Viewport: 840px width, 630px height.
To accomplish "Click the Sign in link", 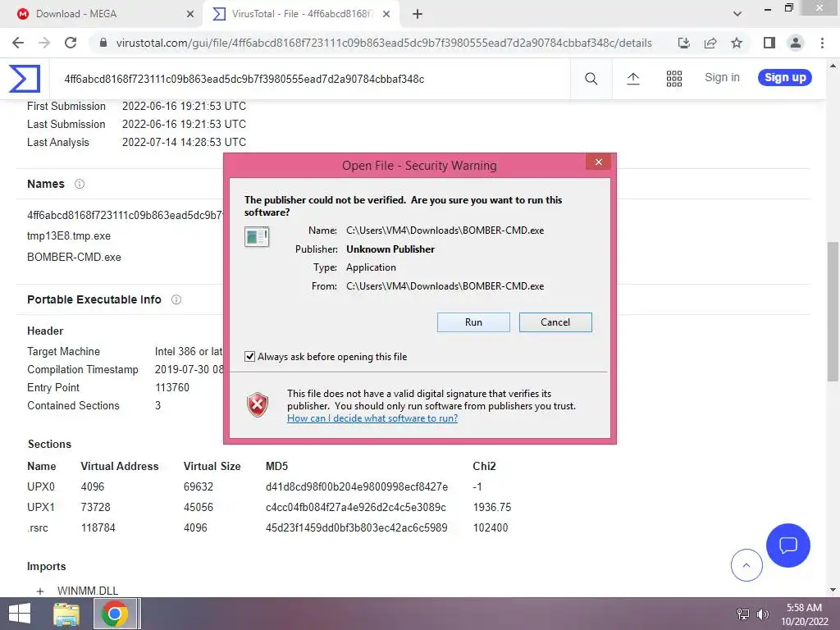I will click(722, 78).
